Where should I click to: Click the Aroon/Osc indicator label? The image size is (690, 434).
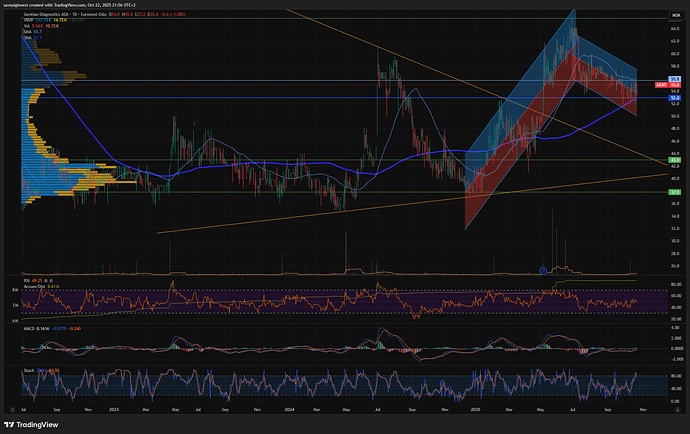coord(33,287)
